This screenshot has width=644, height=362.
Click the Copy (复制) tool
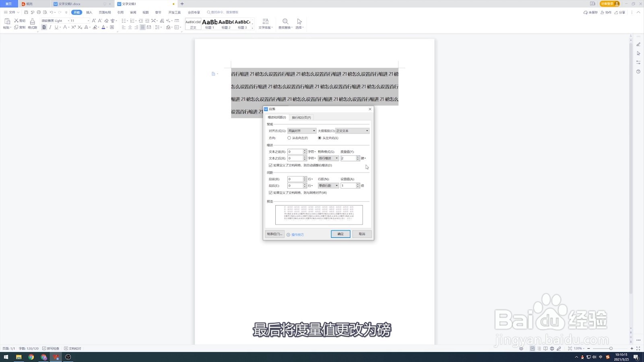pyautogui.click(x=20, y=27)
